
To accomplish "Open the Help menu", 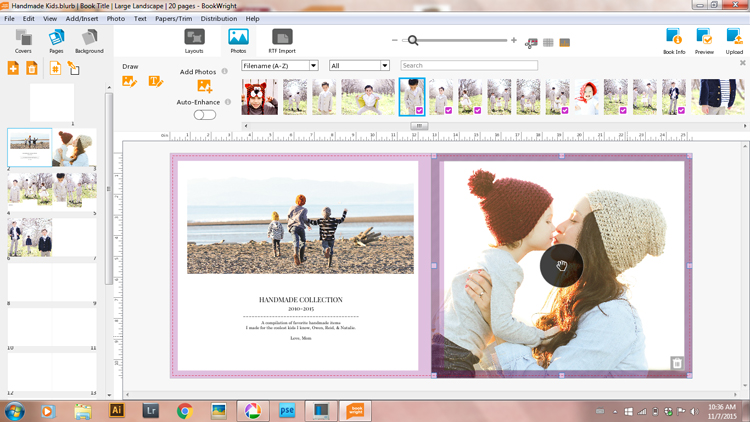I will pyautogui.click(x=253, y=19).
